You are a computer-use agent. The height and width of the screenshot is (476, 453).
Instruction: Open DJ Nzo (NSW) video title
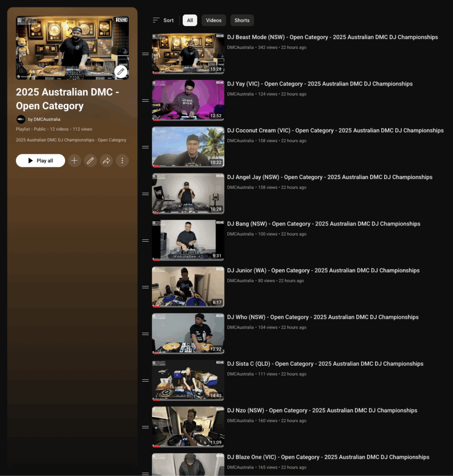(x=322, y=410)
